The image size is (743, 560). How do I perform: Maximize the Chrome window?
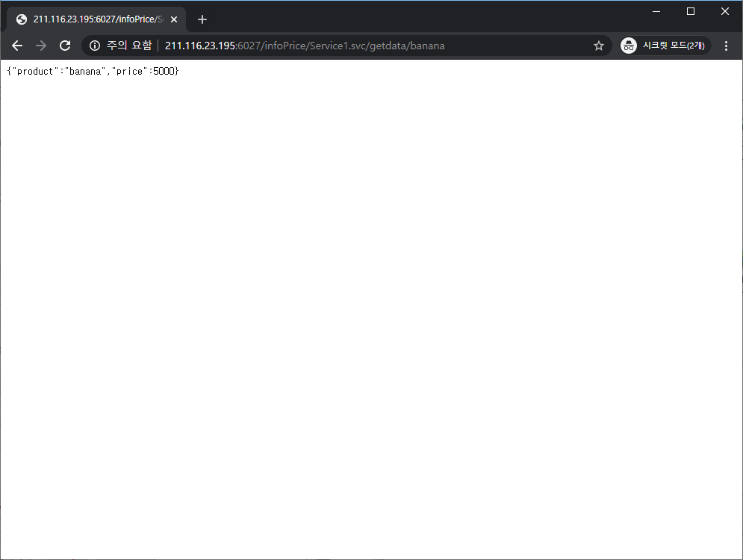pyautogui.click(x=691, y=11)
